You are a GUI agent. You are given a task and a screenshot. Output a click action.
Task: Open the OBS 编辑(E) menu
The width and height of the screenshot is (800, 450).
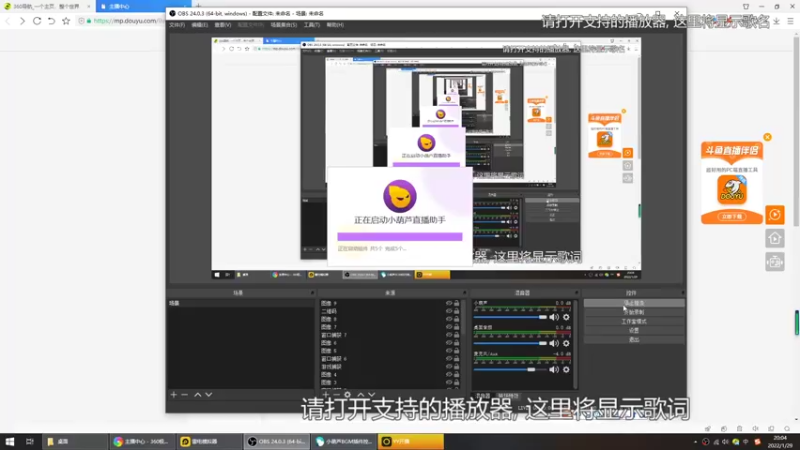[x=199, y=24]
